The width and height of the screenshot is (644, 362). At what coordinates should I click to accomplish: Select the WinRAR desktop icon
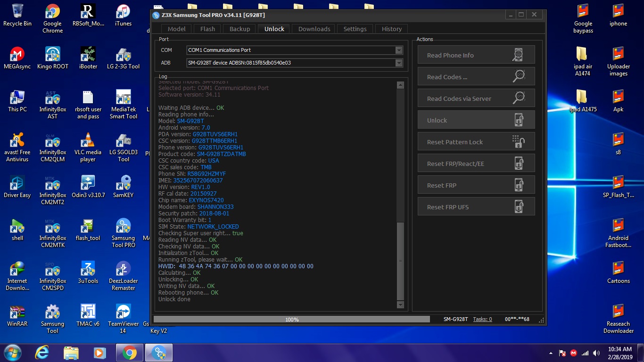coord(17,315)
